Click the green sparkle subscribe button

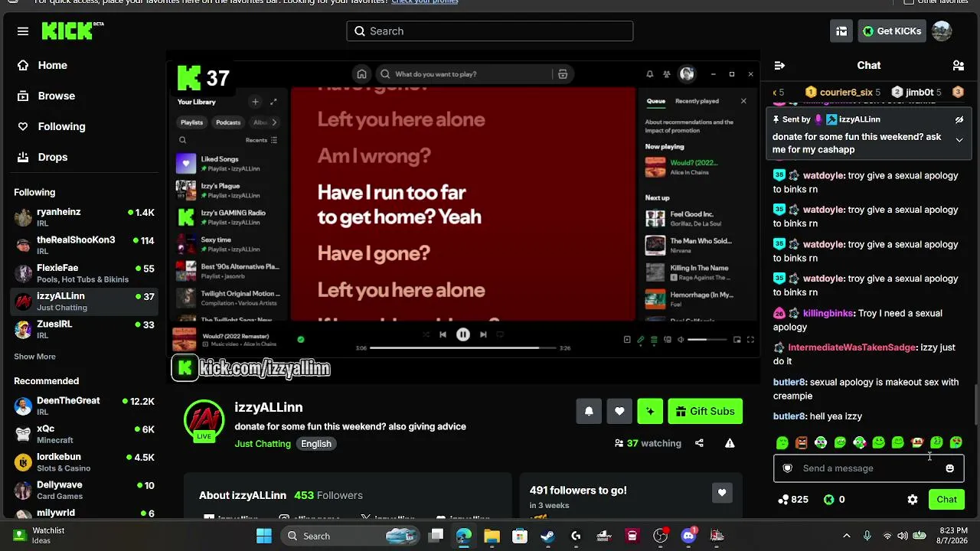(x=650, y=411)
